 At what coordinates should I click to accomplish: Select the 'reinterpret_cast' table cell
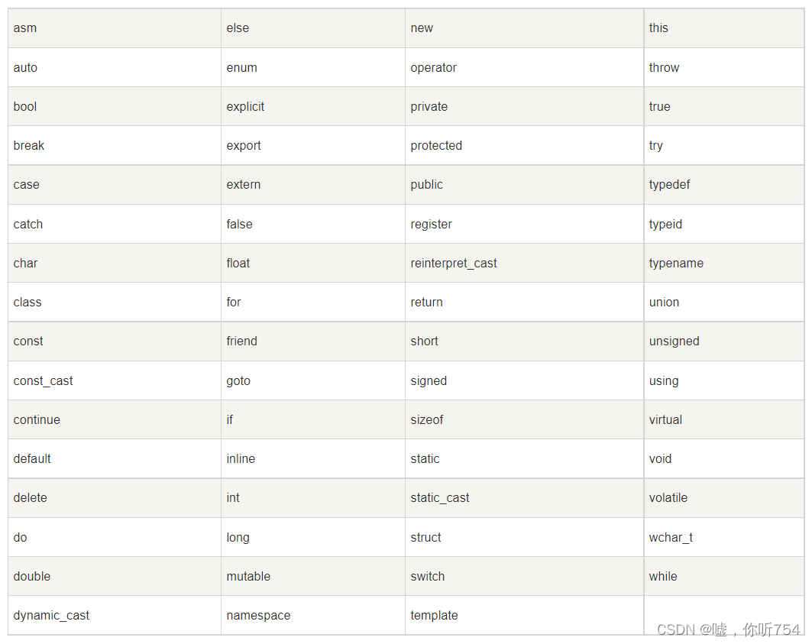point(524,263)
